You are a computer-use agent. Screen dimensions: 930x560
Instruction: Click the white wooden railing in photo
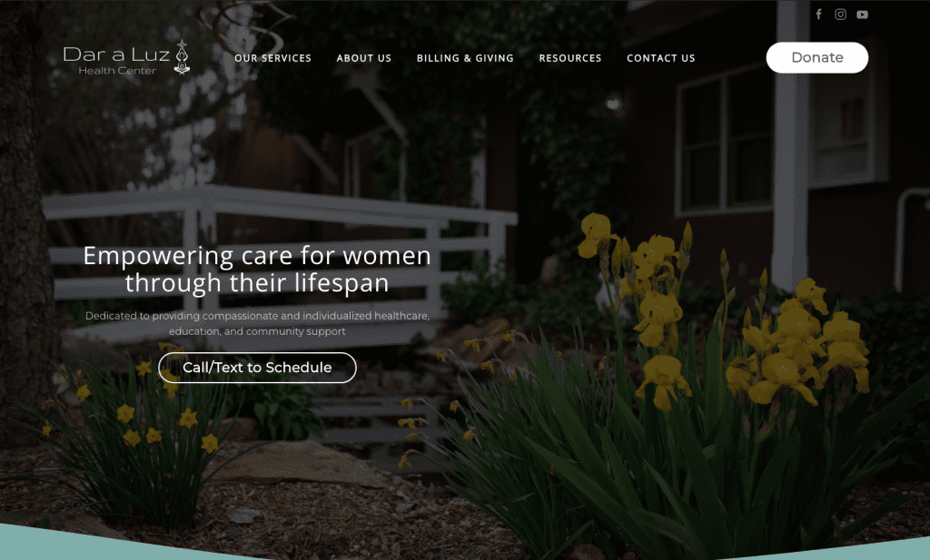tap(279, 249)
